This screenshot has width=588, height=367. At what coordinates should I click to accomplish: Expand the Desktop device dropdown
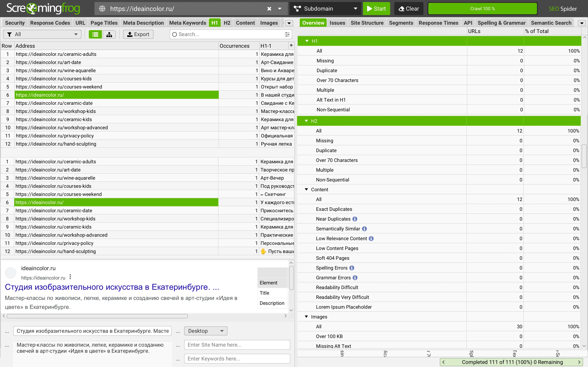coord(205,331)
